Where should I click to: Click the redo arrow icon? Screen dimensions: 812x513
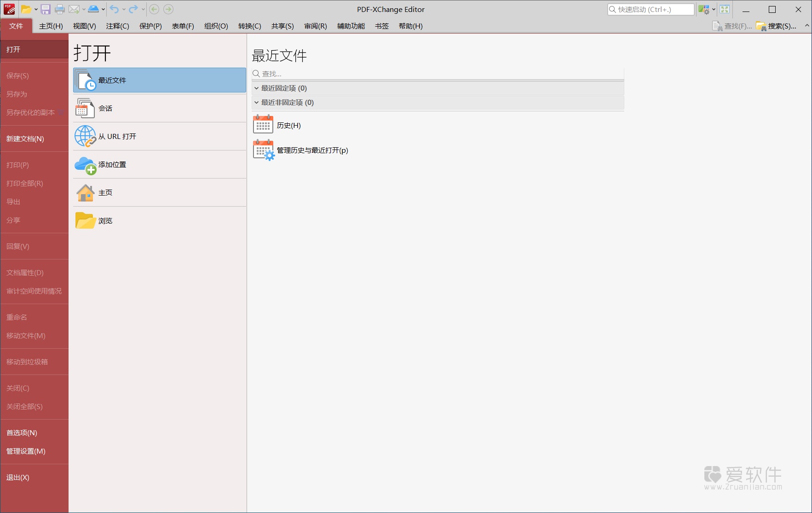[133, 9]
